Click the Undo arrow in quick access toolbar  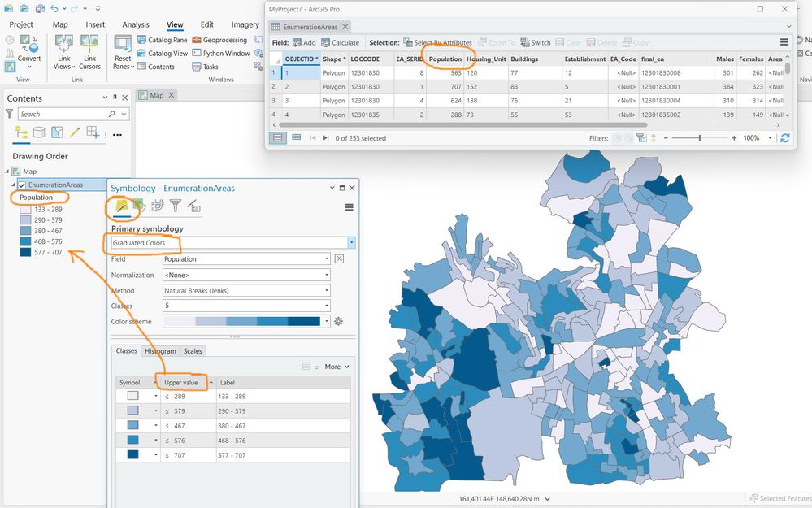[54, 8]
